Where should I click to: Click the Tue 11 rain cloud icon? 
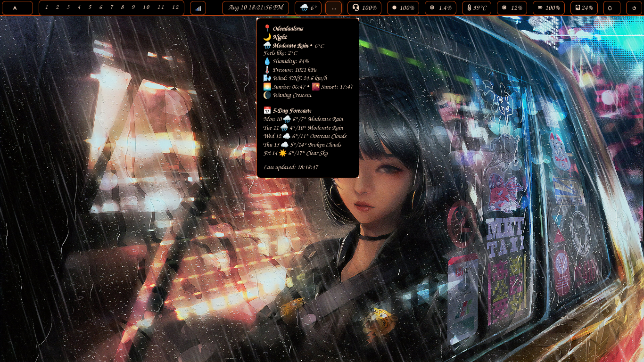284,128
